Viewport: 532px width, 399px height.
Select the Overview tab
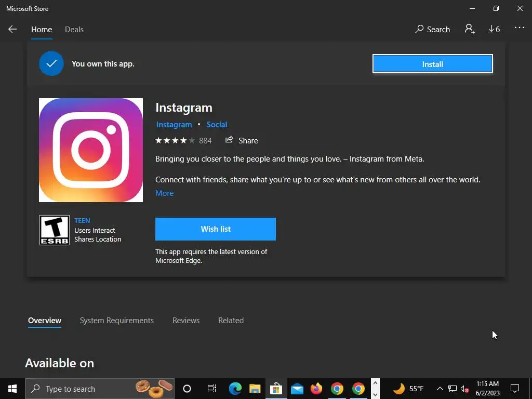click(45, 320)
